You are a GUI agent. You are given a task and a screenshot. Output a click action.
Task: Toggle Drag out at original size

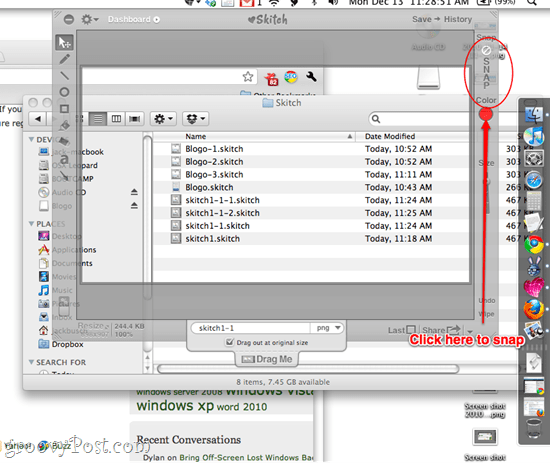click(x=230, y=342)
